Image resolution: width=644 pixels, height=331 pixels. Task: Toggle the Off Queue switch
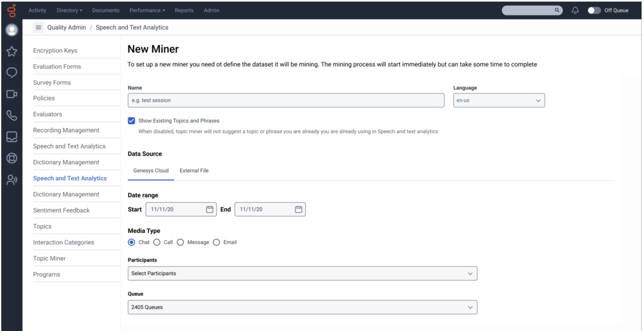click(x=594, y=10)
